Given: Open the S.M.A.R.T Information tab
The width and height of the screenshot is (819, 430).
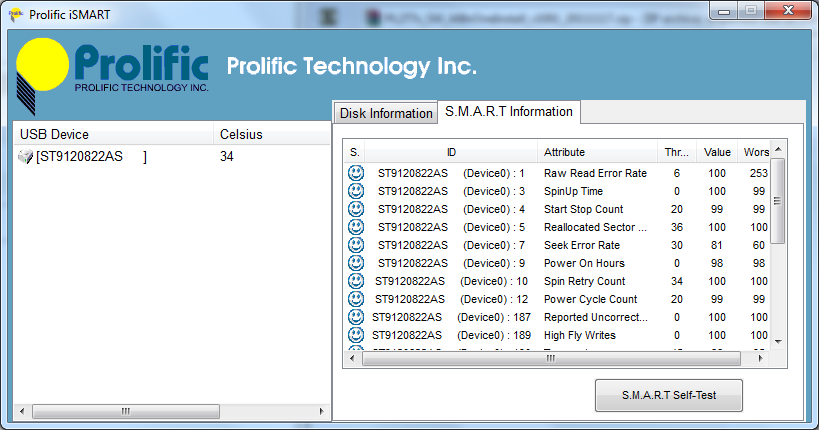Looking at the screenshot, I should click(x=509, y=112).
